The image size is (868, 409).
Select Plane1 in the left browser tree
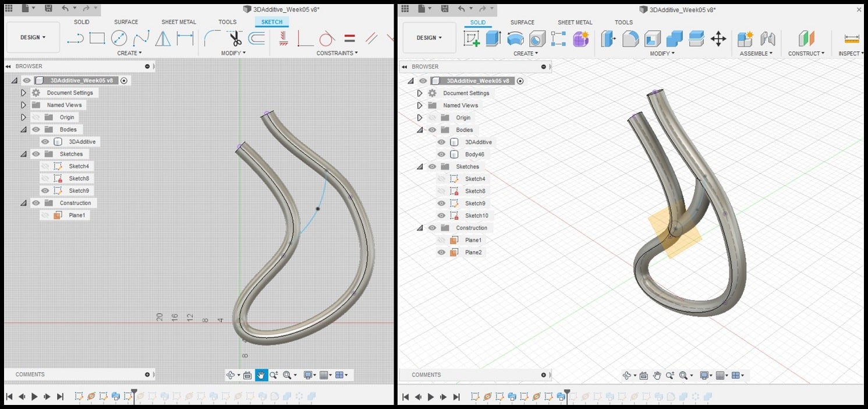tap(77, 215)
